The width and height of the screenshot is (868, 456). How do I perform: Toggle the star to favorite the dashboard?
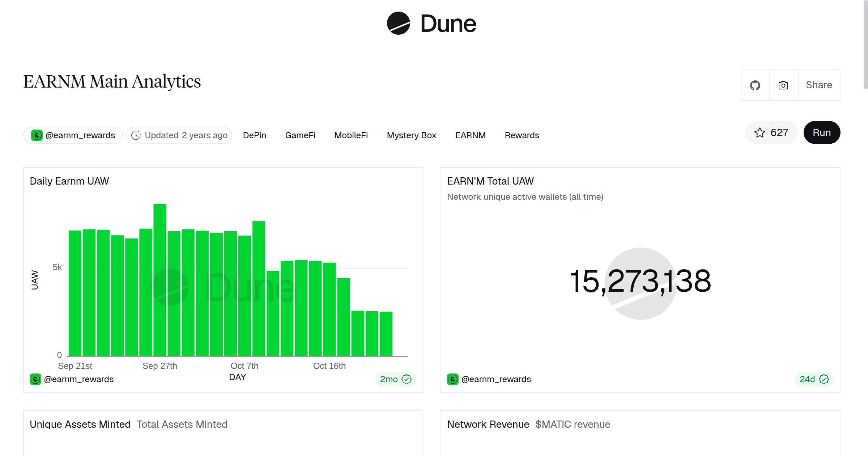coord(760,132)
